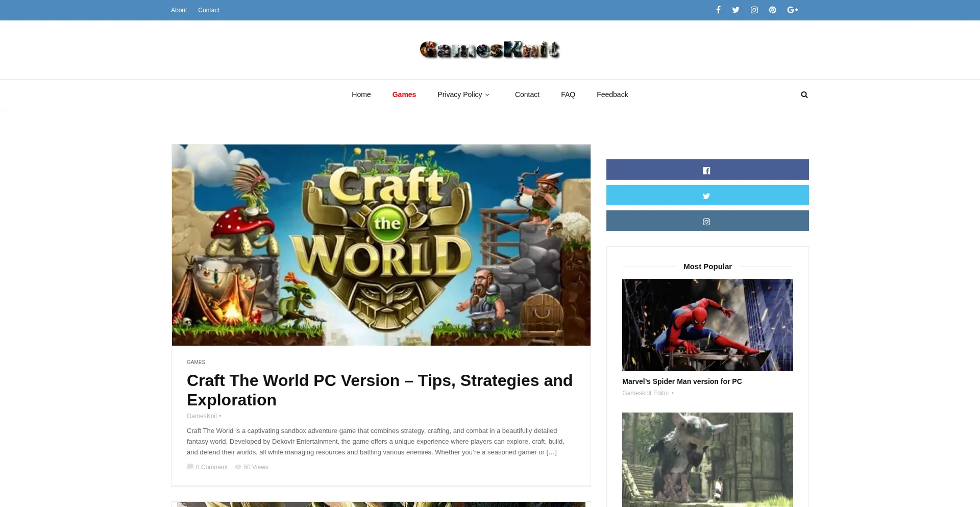Screen dimensions: 980x507
Task: Open the Craft the World featured image
Action: (x=381, y=245)
